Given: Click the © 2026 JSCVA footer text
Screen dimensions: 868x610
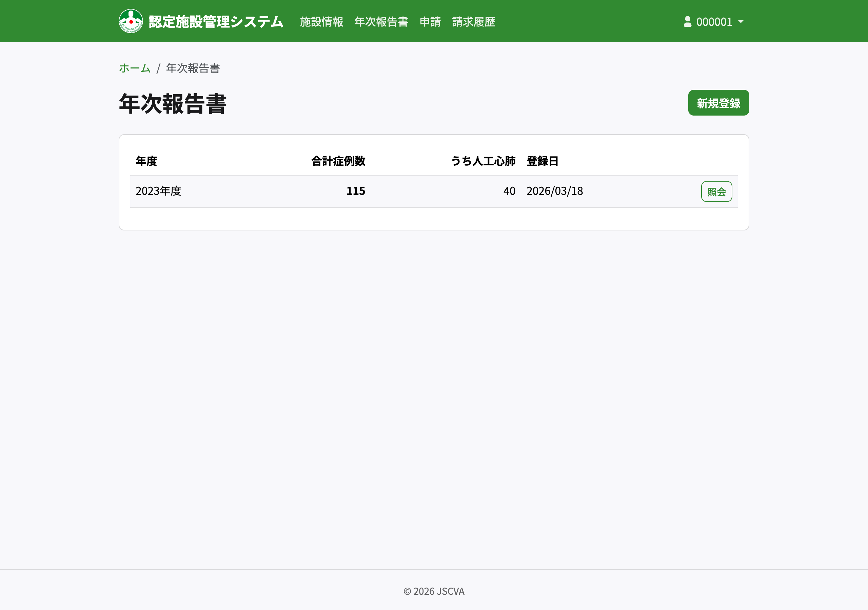Looking at the screenshot, I should pyautogui.click(x=434, y=591).
